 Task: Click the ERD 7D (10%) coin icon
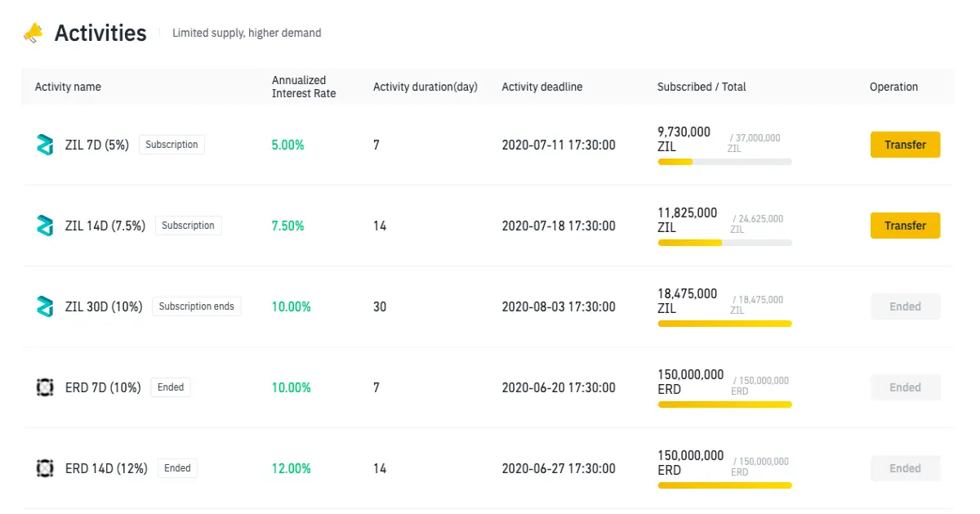pyautogui.click(x=45, y=387)
